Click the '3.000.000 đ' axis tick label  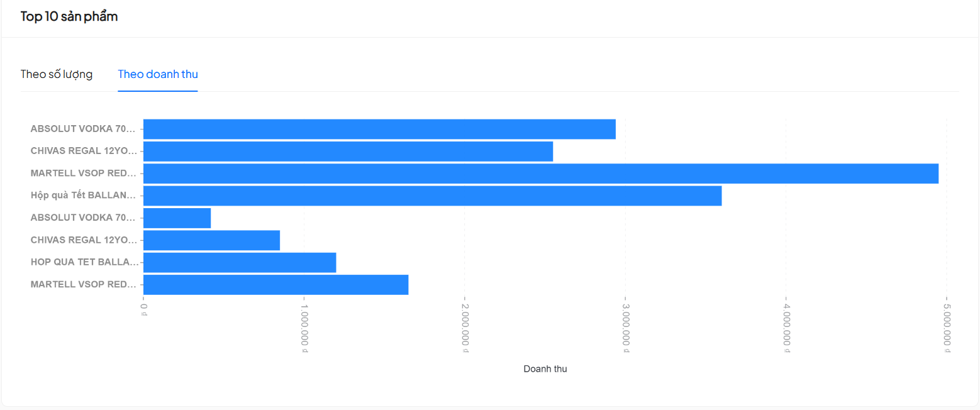[625, 328]
